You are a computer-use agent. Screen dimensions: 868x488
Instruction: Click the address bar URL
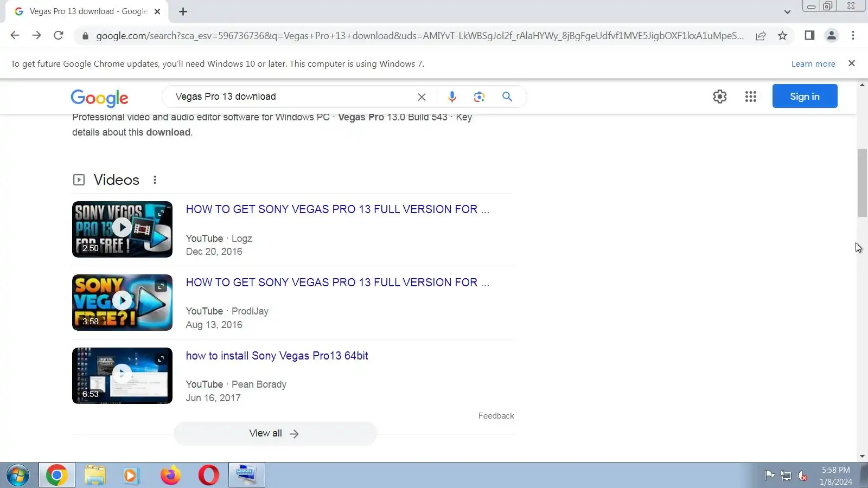(419, 36)
